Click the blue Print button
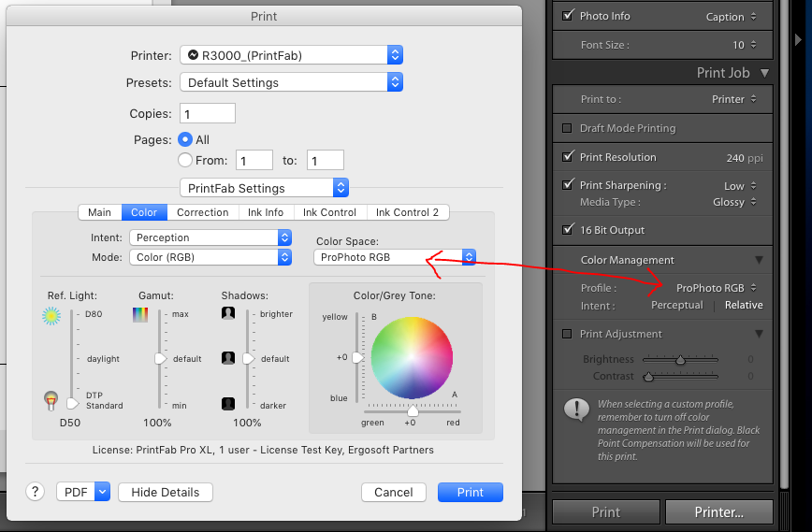Viewport: 812px width, 532px height. [x=470, y=492]
